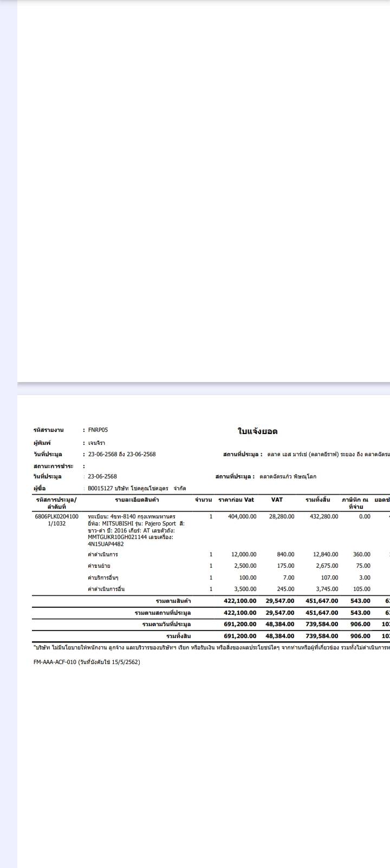Viewport: 390px width, 868px height.
Task: Click the ค่าดำเนินการอื่น row label
Action: (106, 589)
